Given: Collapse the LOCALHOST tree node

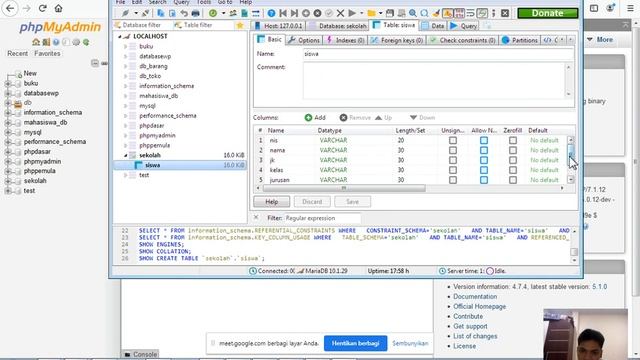Looking at the screenshot, I should [x=120, y=36].
